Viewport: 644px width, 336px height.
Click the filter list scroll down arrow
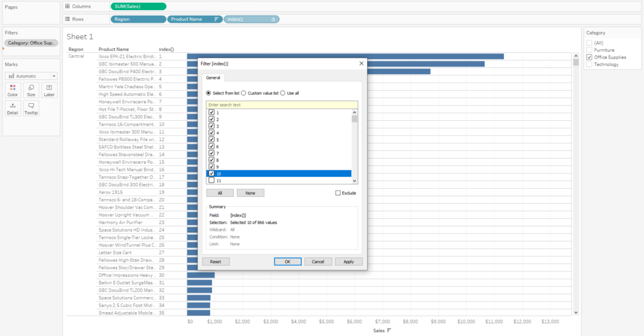point(355,181)
